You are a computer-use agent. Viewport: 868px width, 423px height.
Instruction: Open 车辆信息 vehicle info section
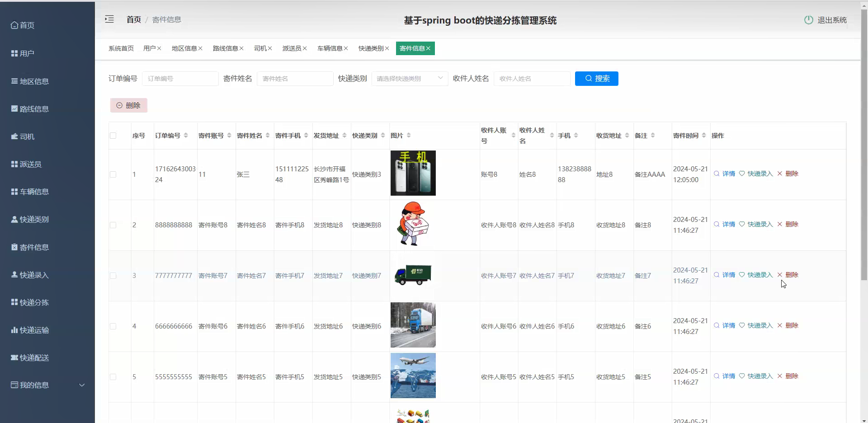click(x=33, y=192)
